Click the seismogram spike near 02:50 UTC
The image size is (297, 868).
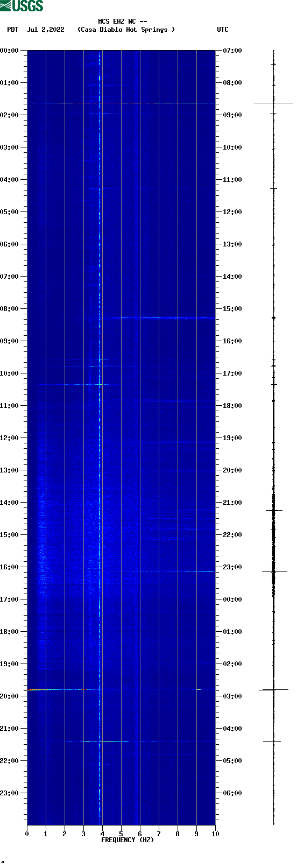(x=273, y=689)
